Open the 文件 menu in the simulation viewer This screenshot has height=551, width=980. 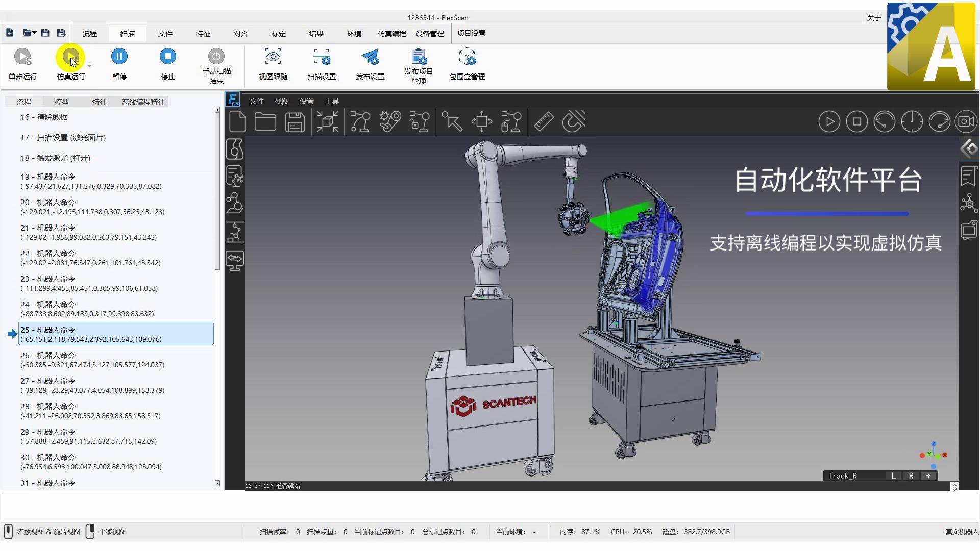click(257, 101)
